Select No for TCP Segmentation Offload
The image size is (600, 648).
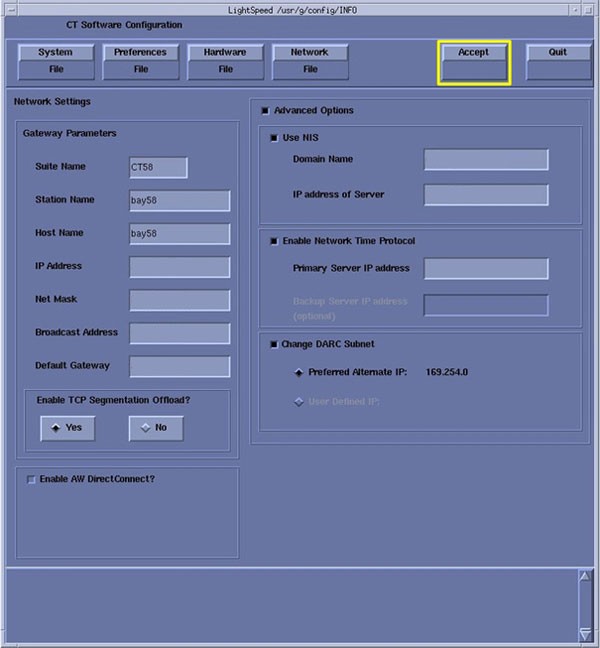point(155,427)
